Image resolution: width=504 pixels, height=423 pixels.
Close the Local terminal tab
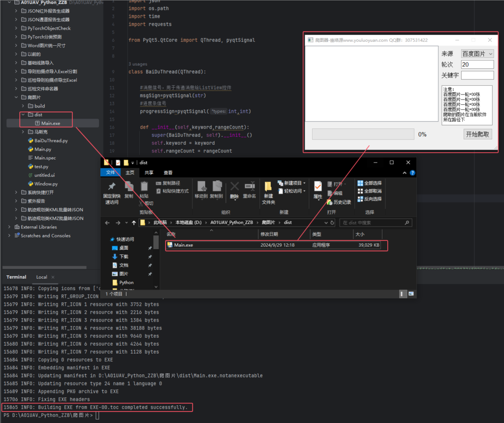[53, 277]
